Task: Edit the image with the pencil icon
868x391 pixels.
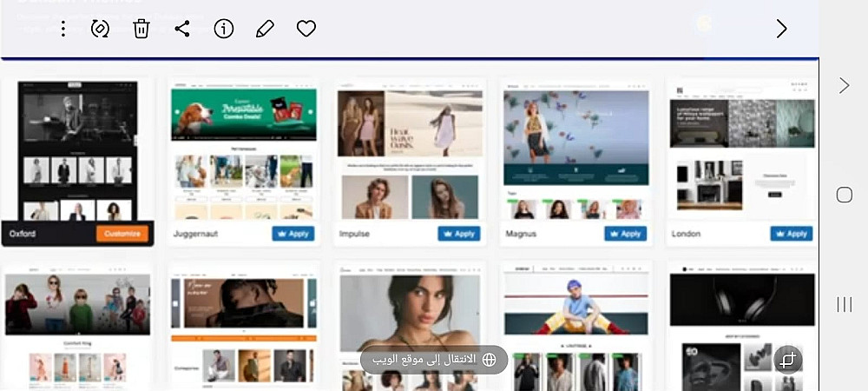Action: coord(265,29)
